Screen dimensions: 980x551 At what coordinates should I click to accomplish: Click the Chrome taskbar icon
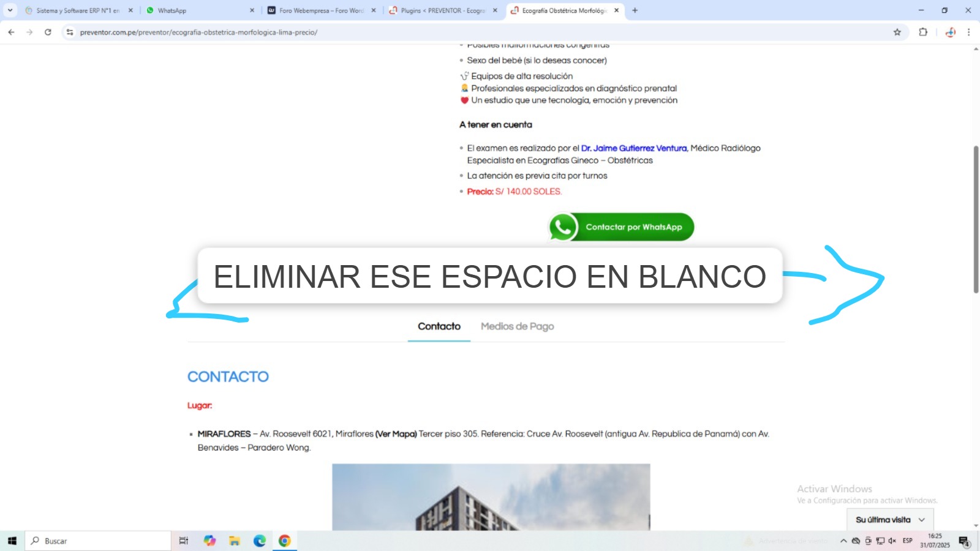click(x=285, y=541)
